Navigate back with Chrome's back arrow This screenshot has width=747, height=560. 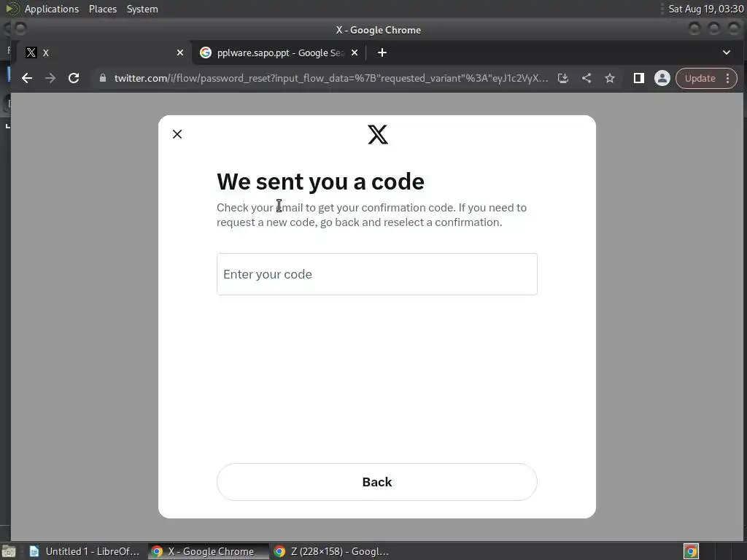27,79
